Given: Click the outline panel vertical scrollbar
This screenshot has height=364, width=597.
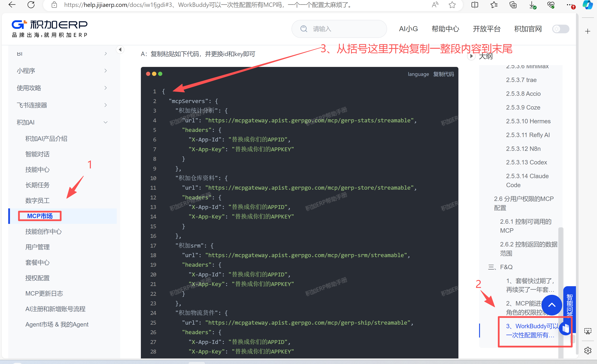Looking at the screenshot, I should (x=560, y=290).
